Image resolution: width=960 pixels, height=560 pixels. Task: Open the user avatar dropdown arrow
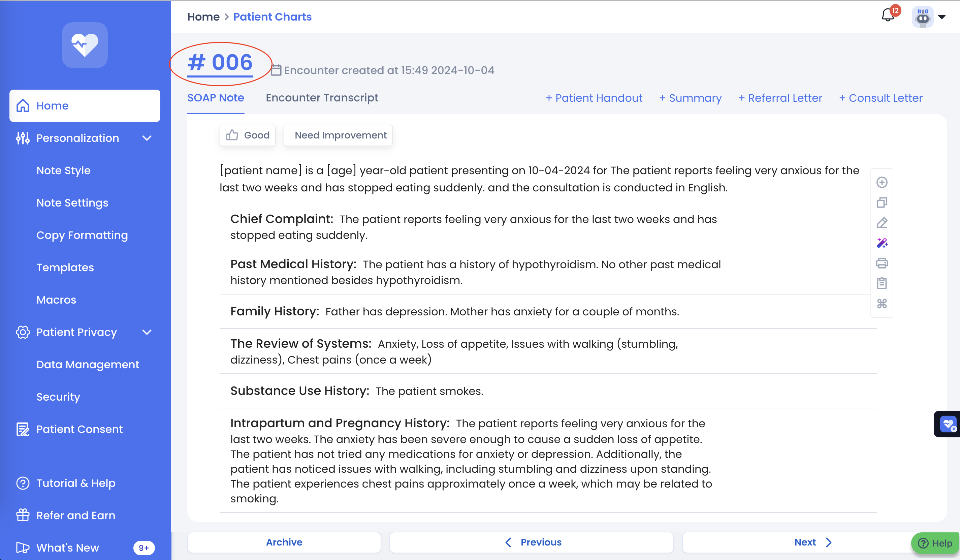941,17
